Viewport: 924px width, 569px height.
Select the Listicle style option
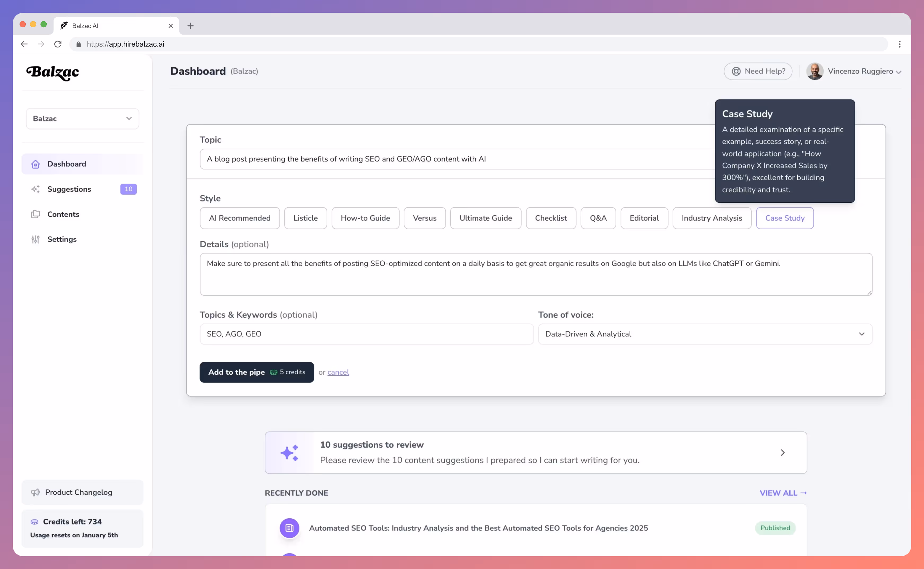pos(305,218)
